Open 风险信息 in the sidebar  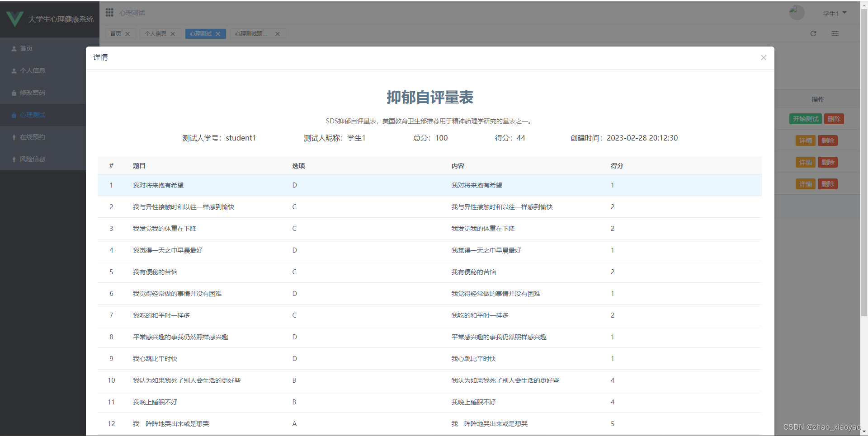click(43, 159)
